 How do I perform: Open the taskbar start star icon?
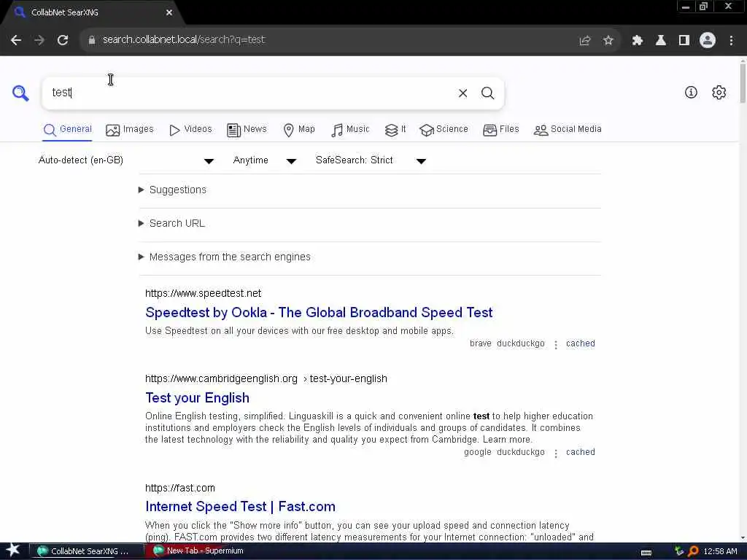[x=13, y=550]
